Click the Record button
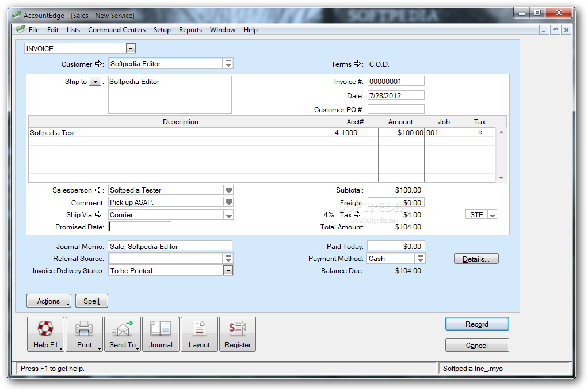588x391 pixels. pyautogui.click(x=477, y=324)
